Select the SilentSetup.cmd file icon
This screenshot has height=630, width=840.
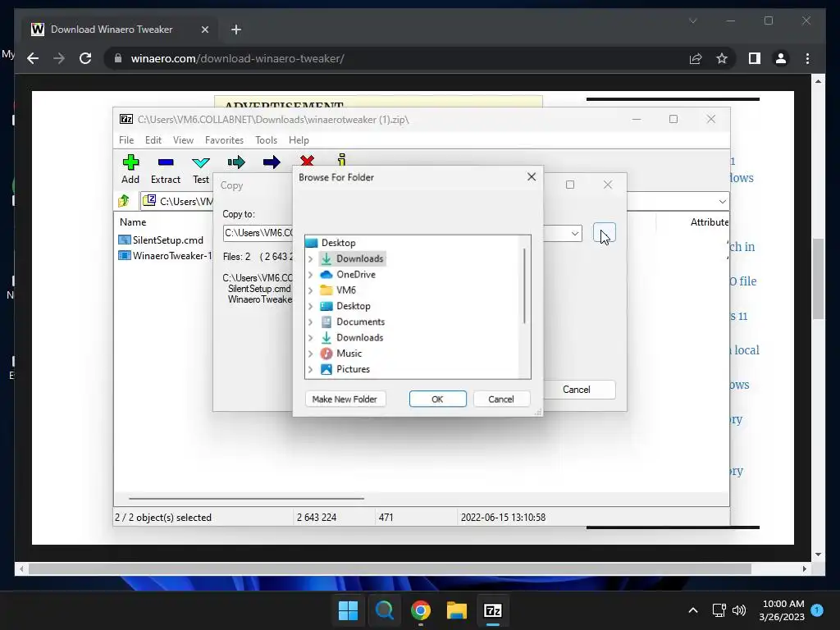point(125,240)
